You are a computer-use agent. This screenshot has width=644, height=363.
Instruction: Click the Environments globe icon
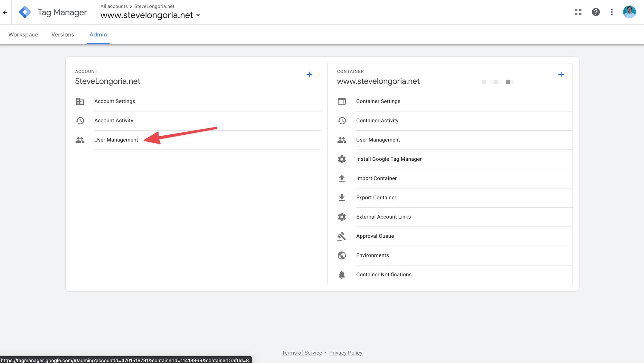coord(342,255)
